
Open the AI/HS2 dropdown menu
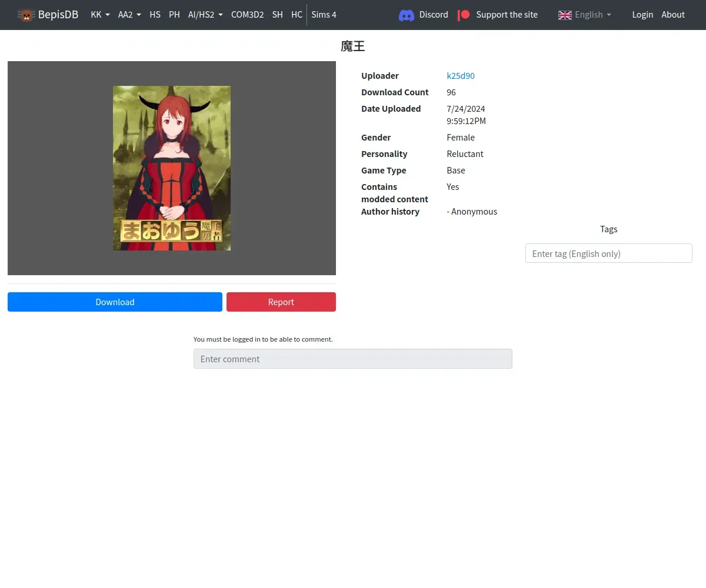pyautogui.click(x=205, y=15)
